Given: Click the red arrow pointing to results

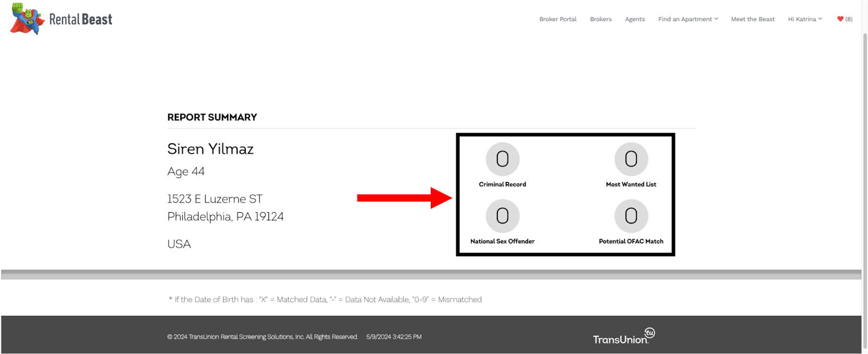Looking at the screenshot, I should (404, 198).
